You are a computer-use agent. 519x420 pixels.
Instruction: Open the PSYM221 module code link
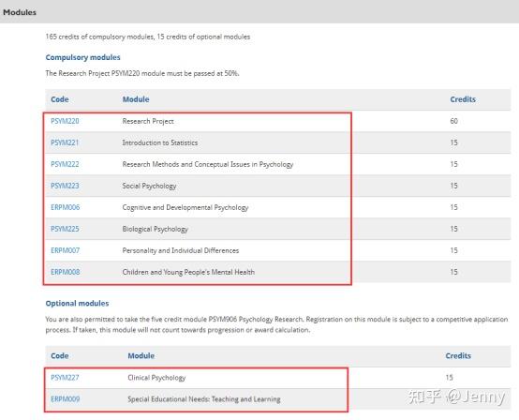pos(65,142)
